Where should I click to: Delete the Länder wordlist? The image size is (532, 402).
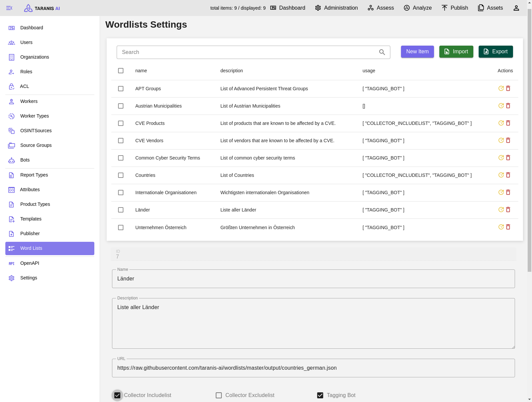coord(508,209)
